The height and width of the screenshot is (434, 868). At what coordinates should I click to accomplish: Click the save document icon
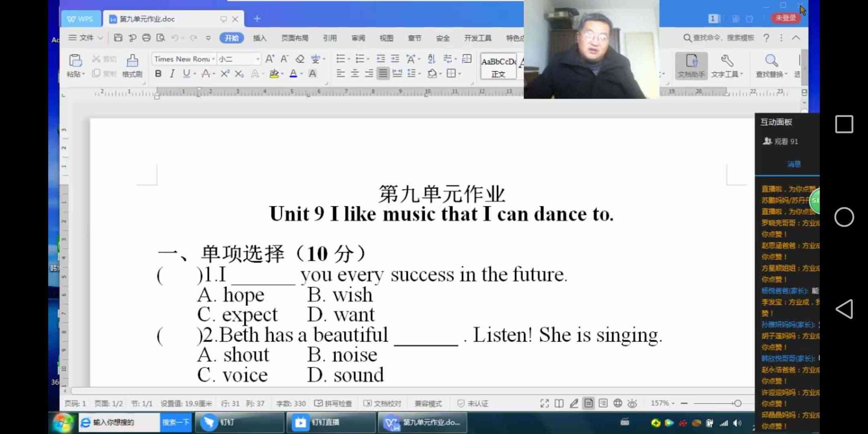coord(118,38)
